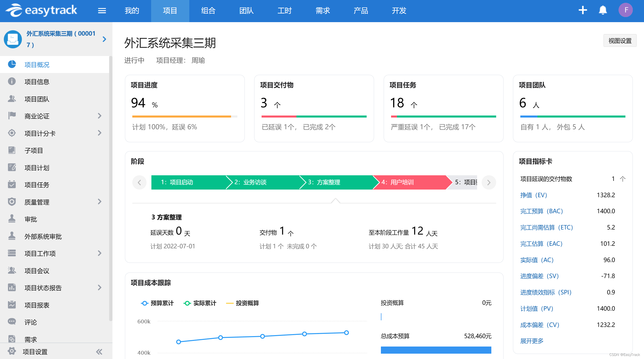Collapse sidebar with double-chevron icon

point(99,352)
